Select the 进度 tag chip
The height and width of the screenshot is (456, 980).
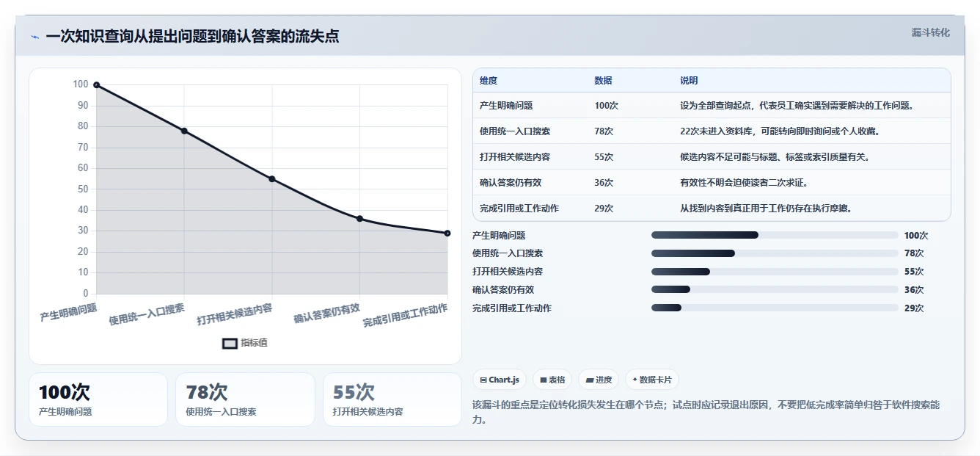tap(599, 380)
